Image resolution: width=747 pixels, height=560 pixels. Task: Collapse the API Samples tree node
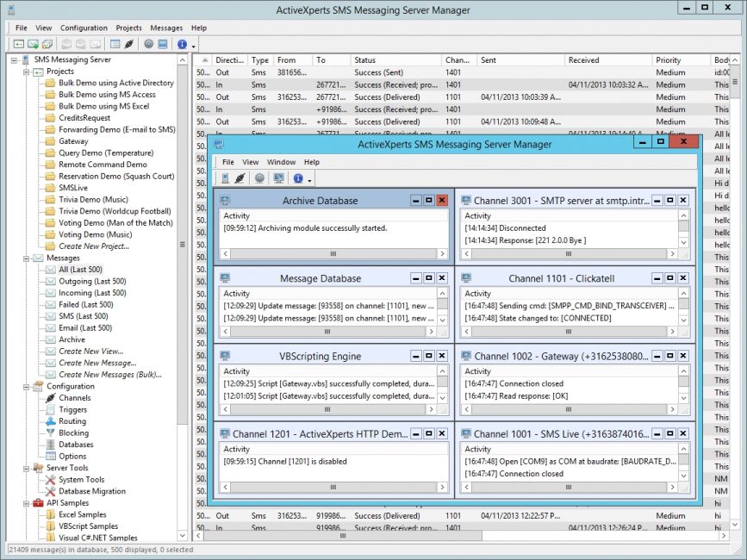[x=26, y=503]
